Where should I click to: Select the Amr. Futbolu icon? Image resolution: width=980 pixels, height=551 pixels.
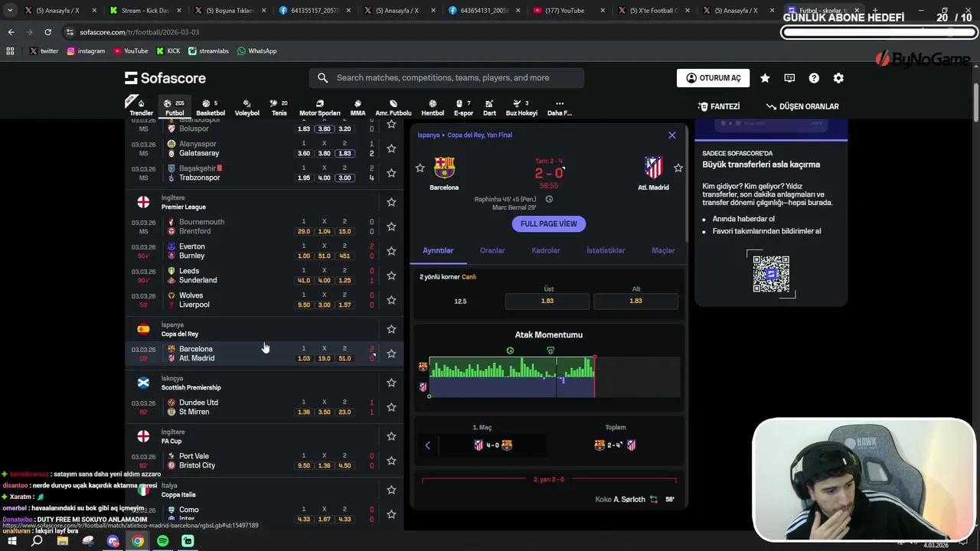tap(393, 107)
